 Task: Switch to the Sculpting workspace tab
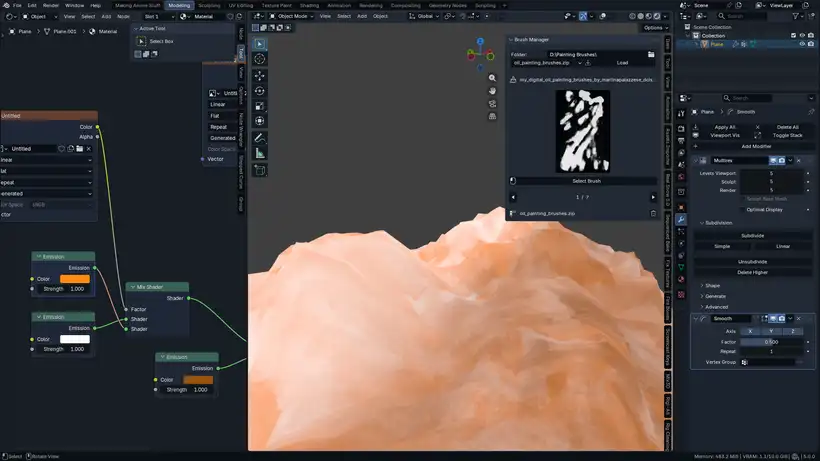pyautogui.click(x=209, y=5)
